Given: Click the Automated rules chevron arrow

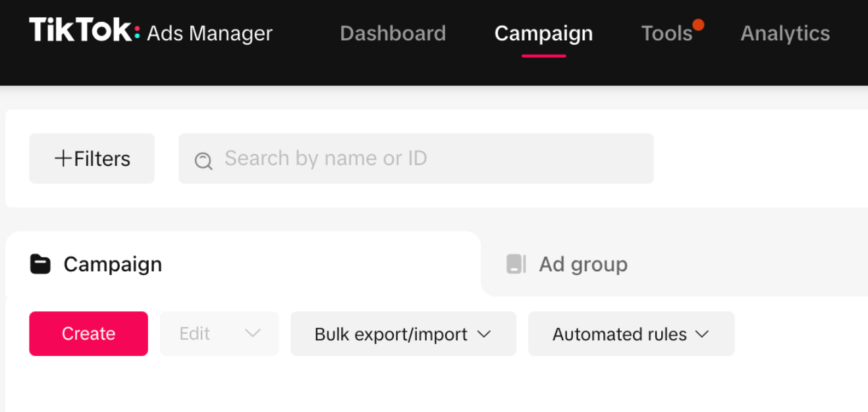Looking at the screenshot, I should tap(702, 334).
